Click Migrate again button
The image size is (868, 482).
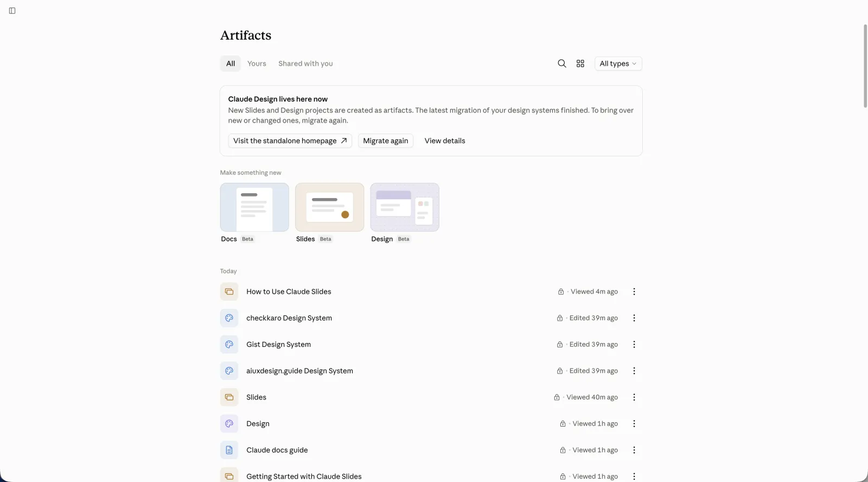click(x=385, y=141)
